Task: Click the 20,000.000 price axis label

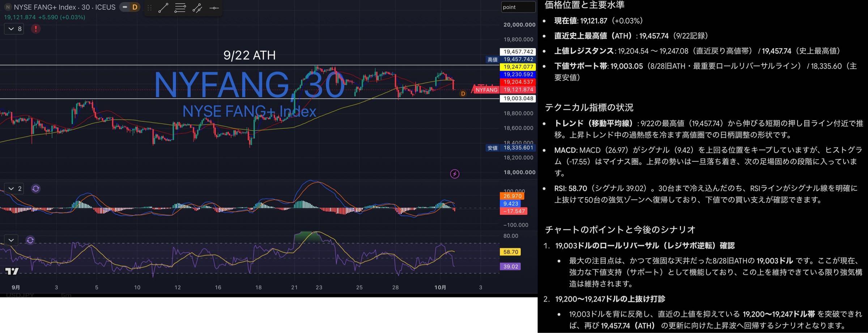Action: [519, 25]
